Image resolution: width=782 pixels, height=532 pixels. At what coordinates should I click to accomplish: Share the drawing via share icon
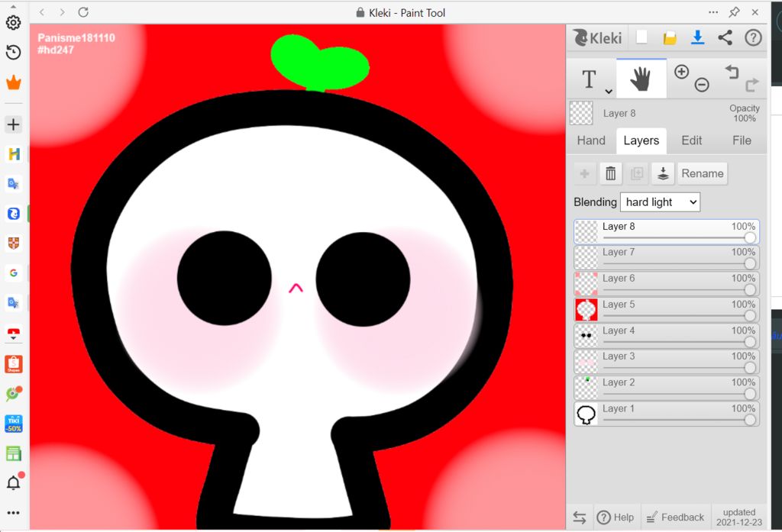[x=725, y=38]
